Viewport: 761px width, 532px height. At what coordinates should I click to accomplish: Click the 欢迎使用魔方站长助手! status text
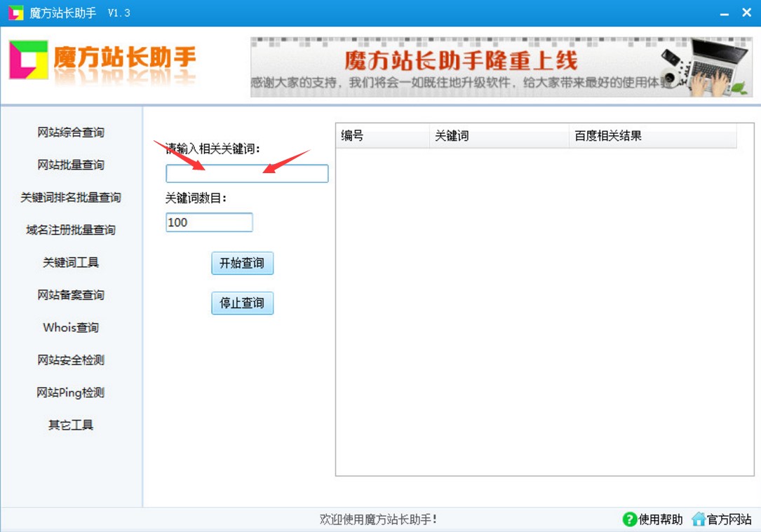(378, 519)
